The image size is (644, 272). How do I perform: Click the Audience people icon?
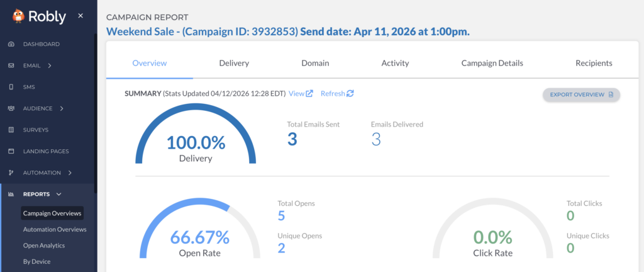pos(11,108)
